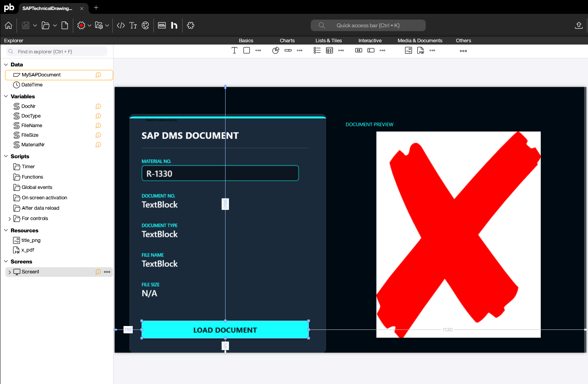
Task: Click the Save project icon
Action: pyautogui.click(x=26, y=25)
